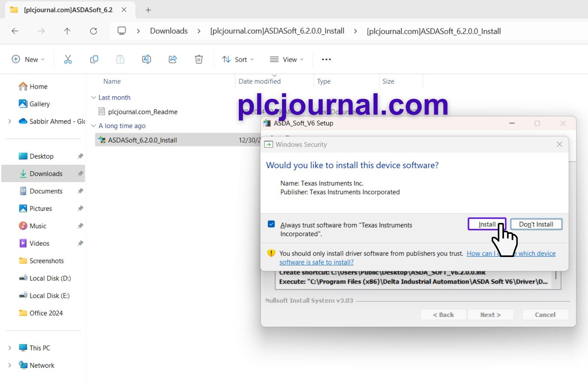Unpin Music using its pin icon
The image size is (588, 387).
pyautogui.click(x=80, y=226)
